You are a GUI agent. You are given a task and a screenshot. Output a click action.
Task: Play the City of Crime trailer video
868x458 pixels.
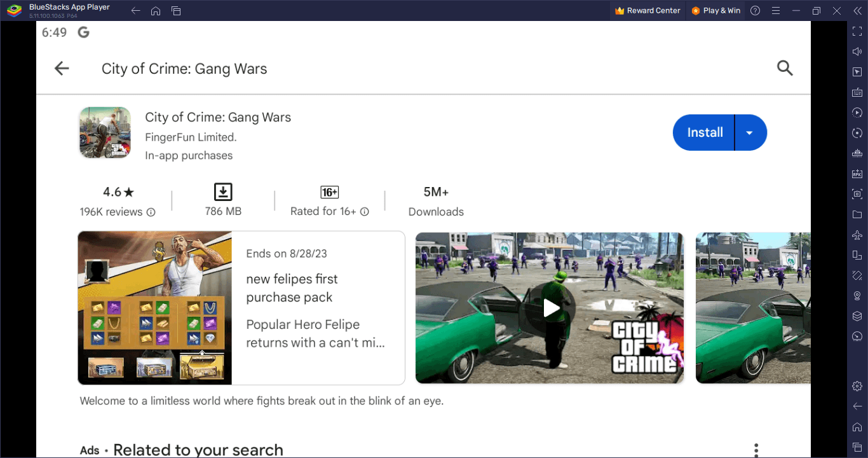click(550, 308)
